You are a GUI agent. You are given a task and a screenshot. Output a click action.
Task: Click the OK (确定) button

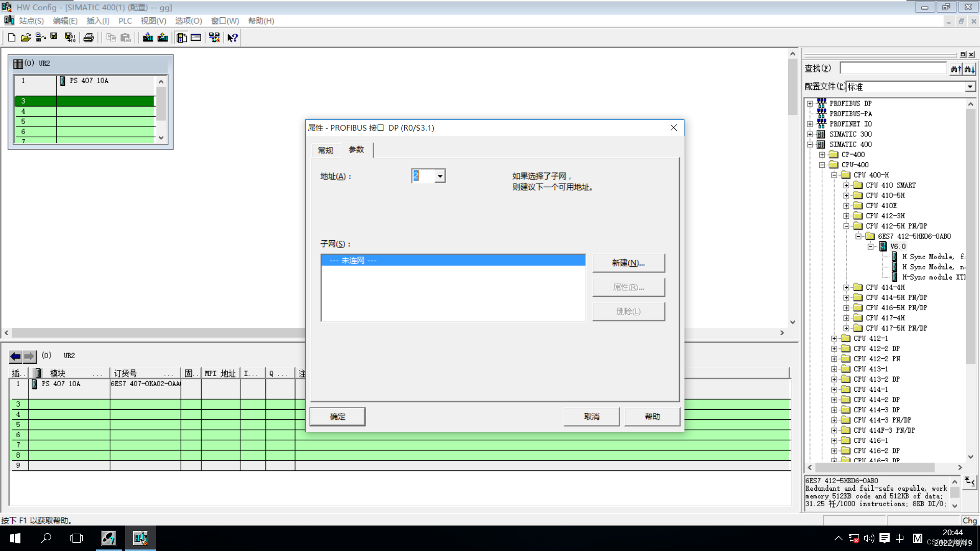coord(337,417)
